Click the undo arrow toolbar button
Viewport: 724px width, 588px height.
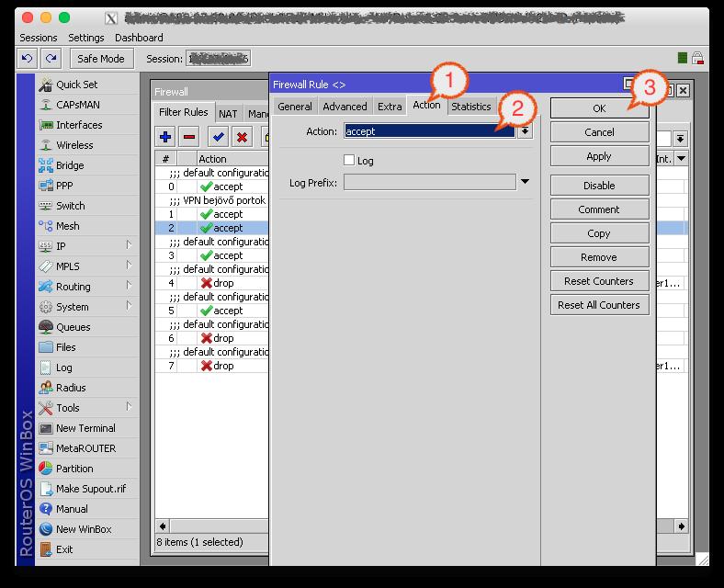(28, 59)
